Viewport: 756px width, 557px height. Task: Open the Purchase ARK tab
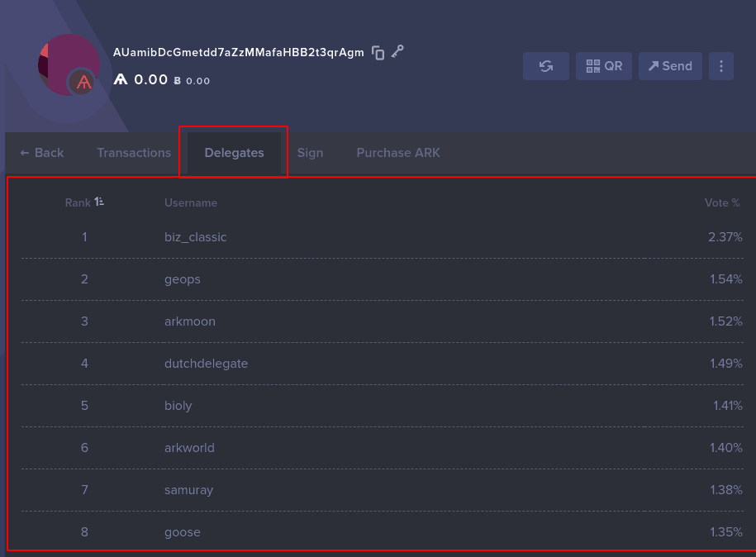point(398,153)
